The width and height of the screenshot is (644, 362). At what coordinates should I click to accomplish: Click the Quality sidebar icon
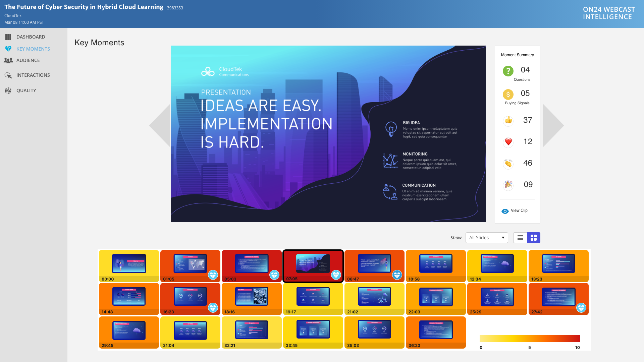click(x=8, y=90)
